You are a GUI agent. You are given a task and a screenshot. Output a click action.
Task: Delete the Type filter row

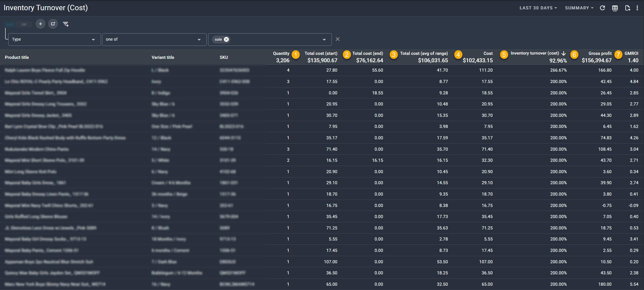click(337, 39)
